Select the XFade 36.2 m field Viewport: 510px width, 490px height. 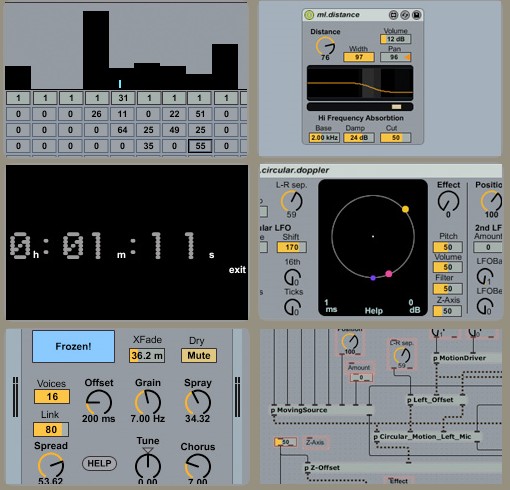[x=147, y=356]
